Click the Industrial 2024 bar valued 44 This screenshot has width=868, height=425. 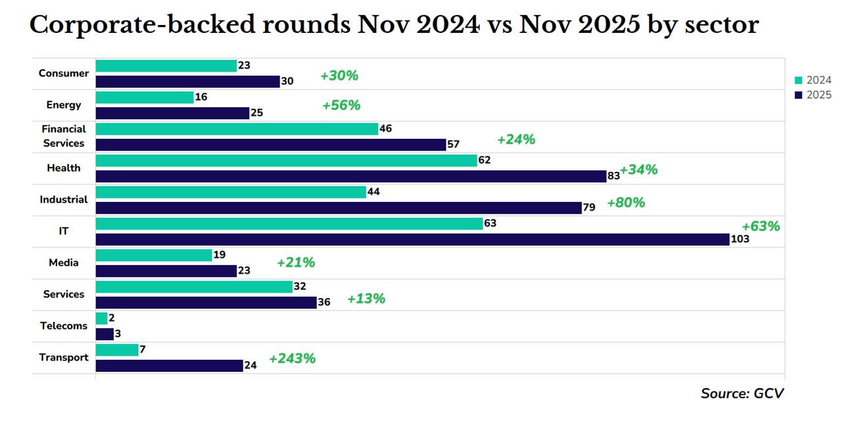231,192
